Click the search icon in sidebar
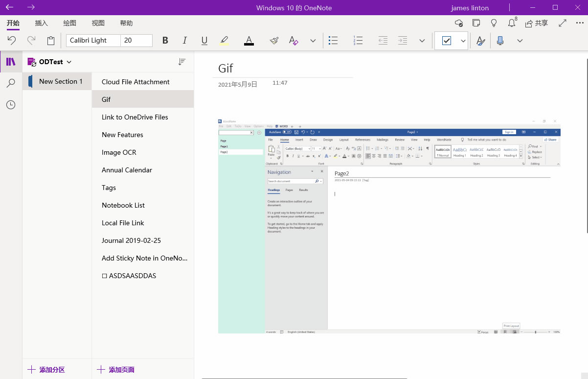 pyautogui.click(x=10, y=83)
